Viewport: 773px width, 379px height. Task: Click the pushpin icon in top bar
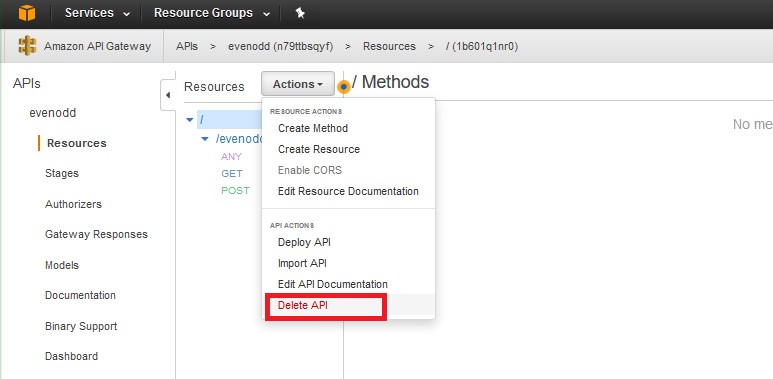tap(300, 13)
